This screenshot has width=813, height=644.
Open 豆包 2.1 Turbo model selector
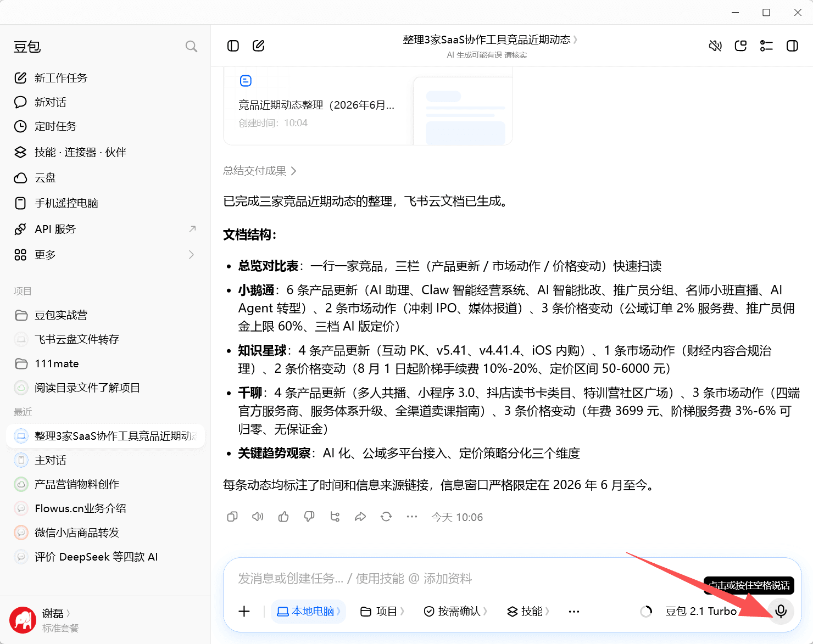701,611
